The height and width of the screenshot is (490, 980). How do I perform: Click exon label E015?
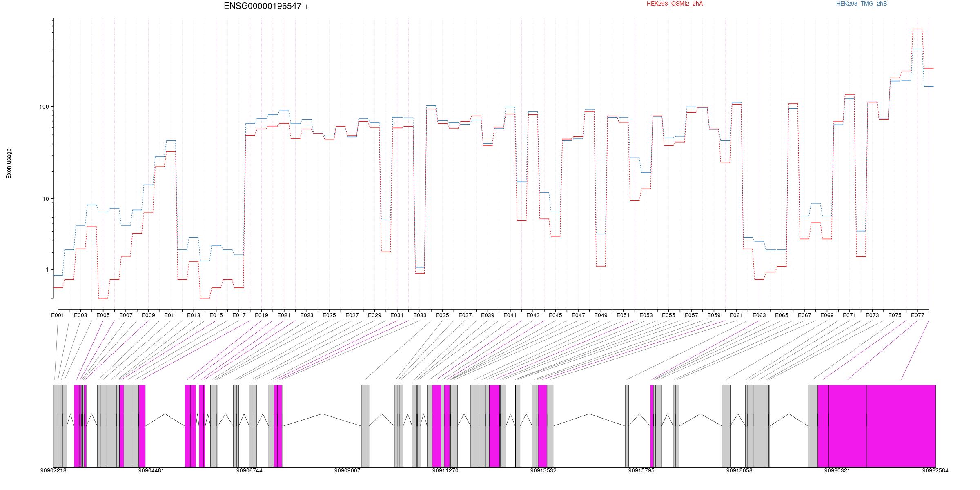pos(216,315)
